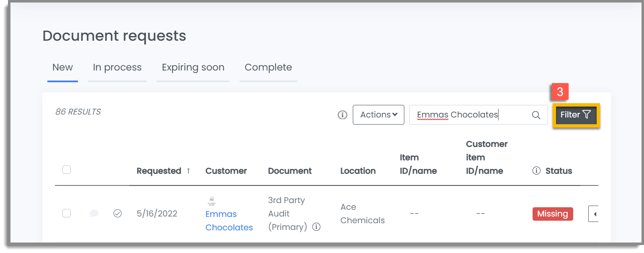Open the Complete tab

pos(268,67)
